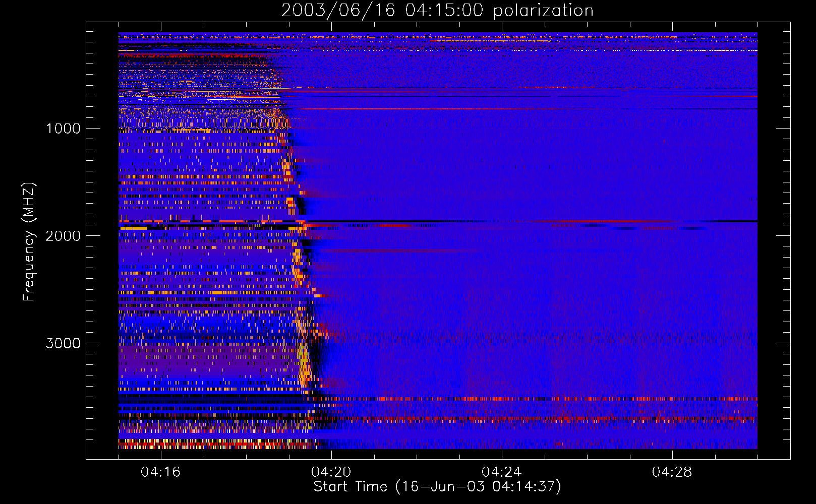Viewport: 816px width, 504px height.
Task: Click the '04:20' time tick label
Action: click(x=331, y=472)
